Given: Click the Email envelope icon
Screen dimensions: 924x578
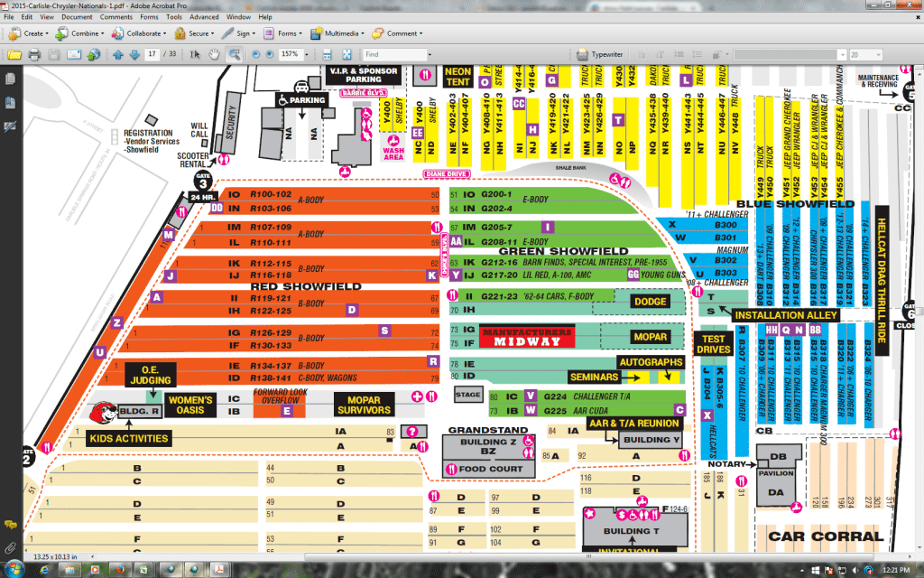Looking at the screenshot, I should tap(73, 55).
